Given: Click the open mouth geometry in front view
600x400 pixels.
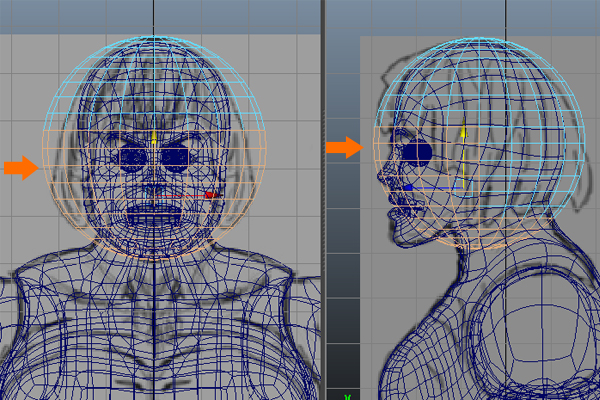Looking at the screenshot, I should pos(154,215).
